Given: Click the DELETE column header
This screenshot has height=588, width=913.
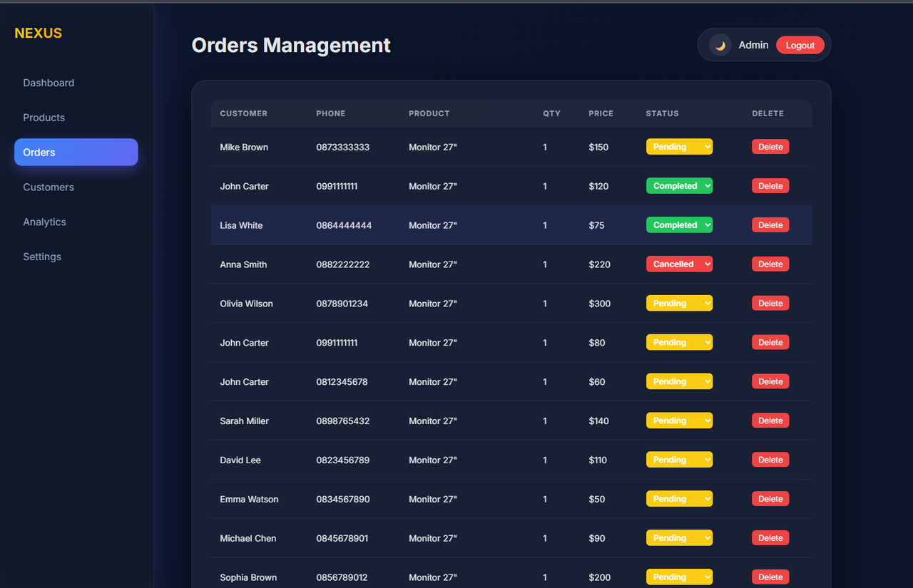Looking at the screenshot, I should 767,113.
